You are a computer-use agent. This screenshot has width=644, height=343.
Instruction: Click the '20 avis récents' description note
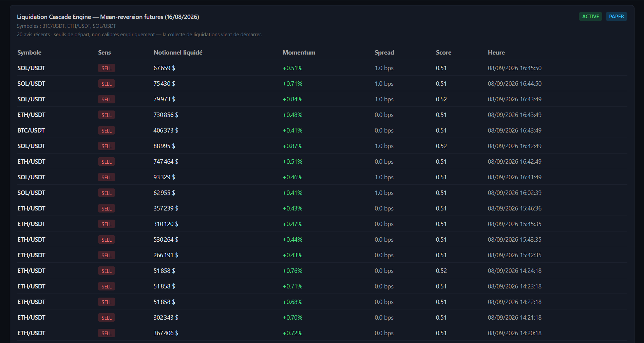[x=139, y=35]
